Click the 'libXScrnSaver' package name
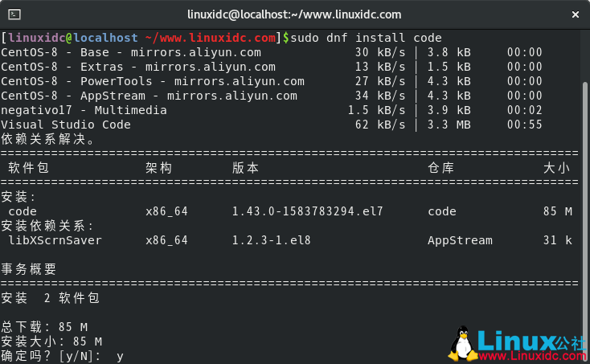The height and width of the screenshot is (364, 590). [55, 240]
